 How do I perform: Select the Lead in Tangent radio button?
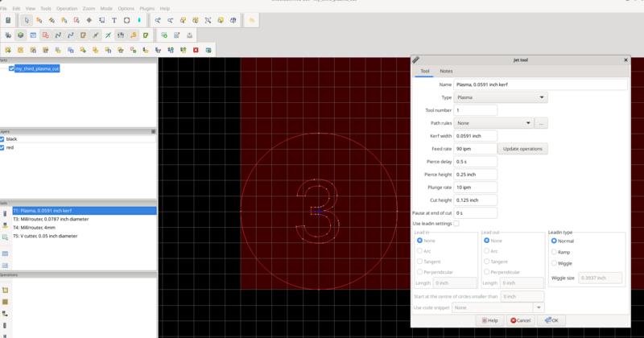tap(419, 262)
